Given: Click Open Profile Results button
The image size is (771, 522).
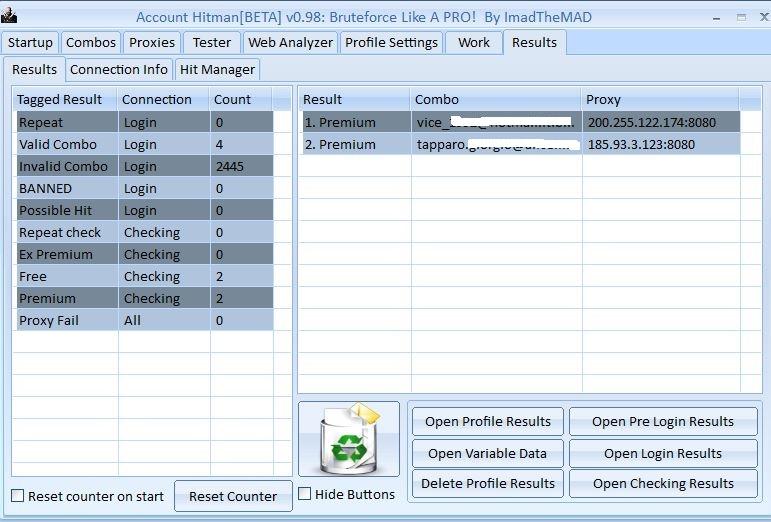Looking at the screenshot, I should click(488, 421).
